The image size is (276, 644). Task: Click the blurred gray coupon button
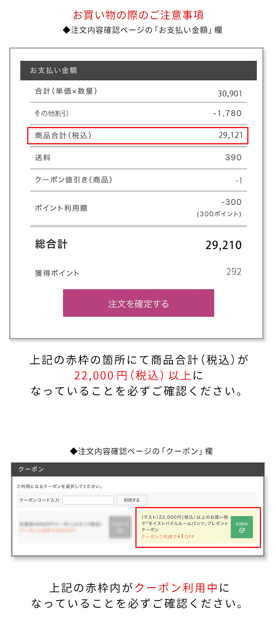[120, 527]
